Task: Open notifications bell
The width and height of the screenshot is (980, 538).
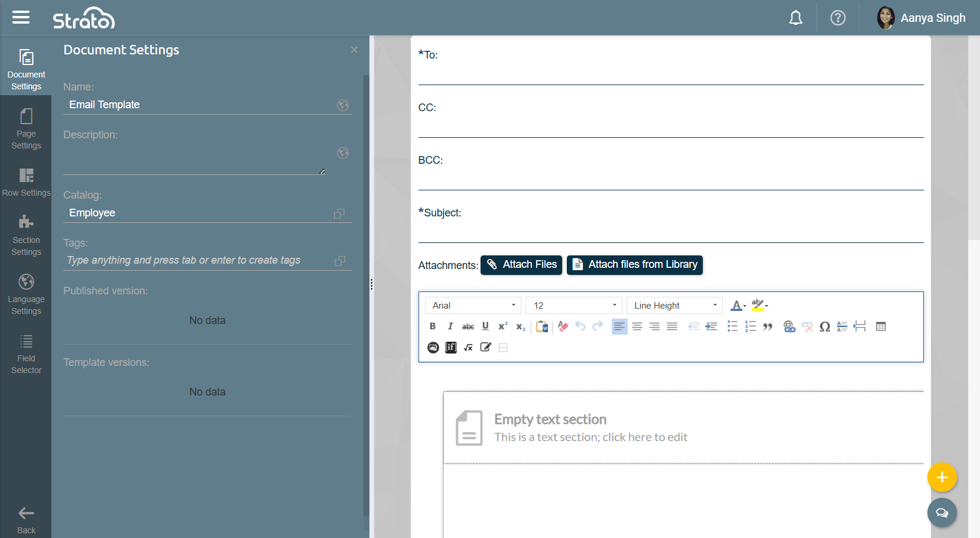Action: coord(796,18)
